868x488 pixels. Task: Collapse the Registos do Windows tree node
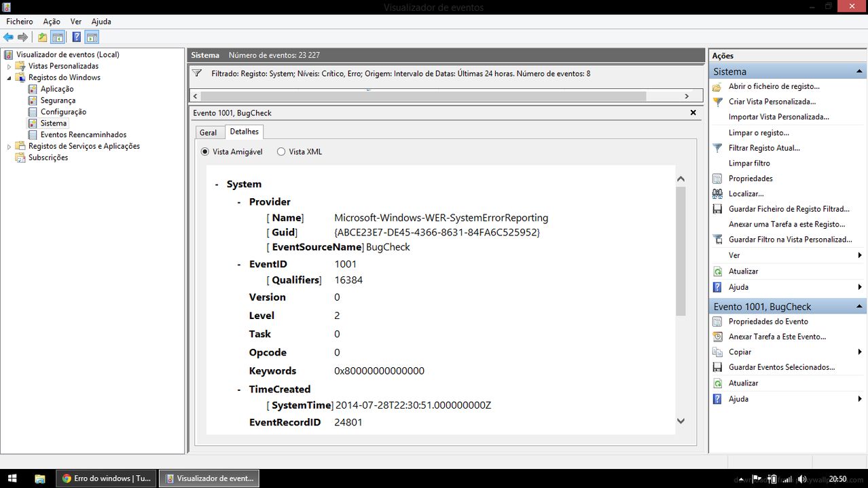tap(9, 78)
